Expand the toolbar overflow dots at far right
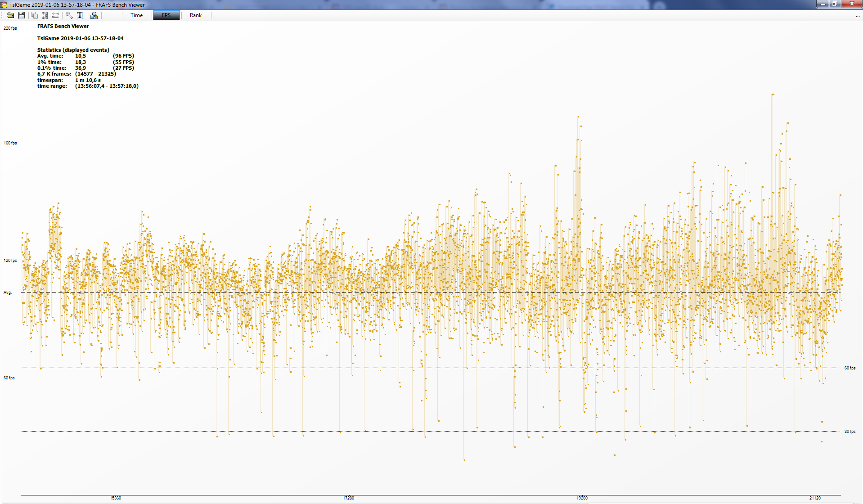This screenshot has height=504, width=863. click(858, 16)
